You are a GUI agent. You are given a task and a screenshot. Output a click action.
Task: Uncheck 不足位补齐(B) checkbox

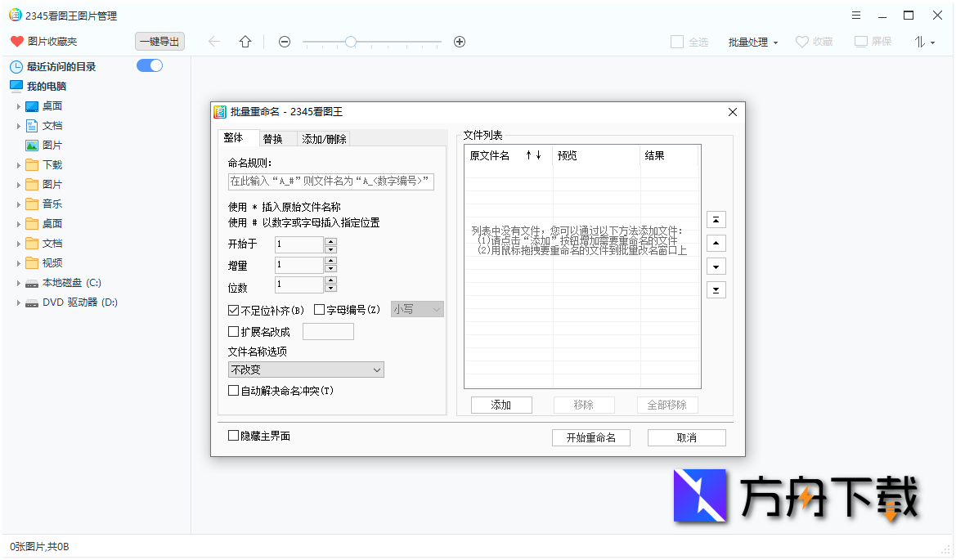tap(233, 311)
